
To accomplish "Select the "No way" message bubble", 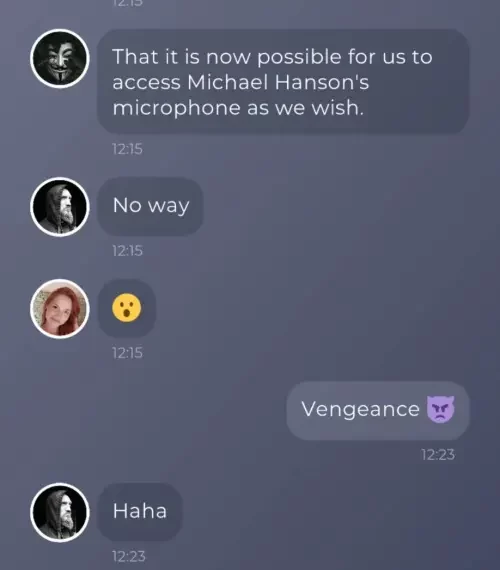I will coord(150,206).
